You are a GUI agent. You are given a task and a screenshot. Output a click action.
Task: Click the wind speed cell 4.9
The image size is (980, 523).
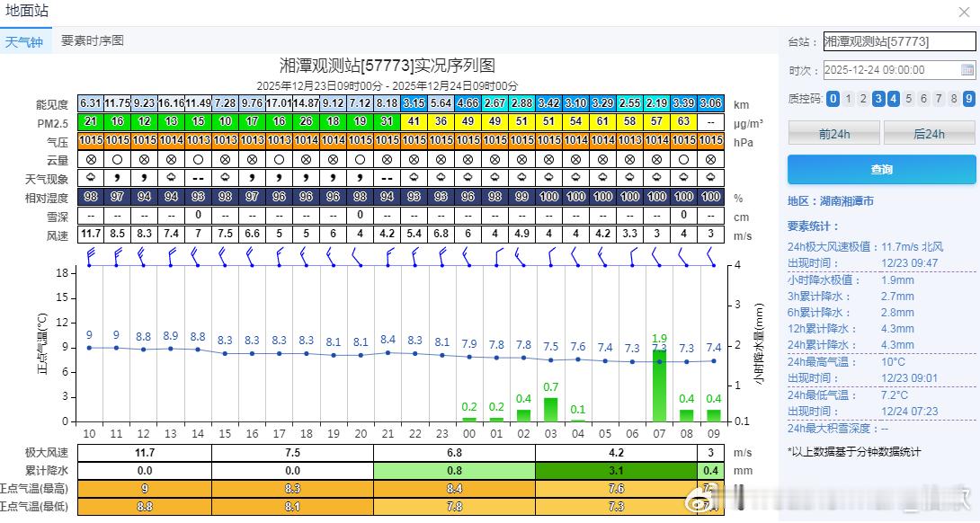coord(521,234)
